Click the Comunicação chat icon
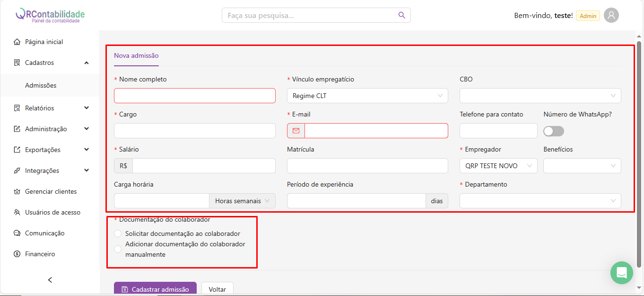The image size is (644, 296). pyautogui.click(x=17, y=233)
